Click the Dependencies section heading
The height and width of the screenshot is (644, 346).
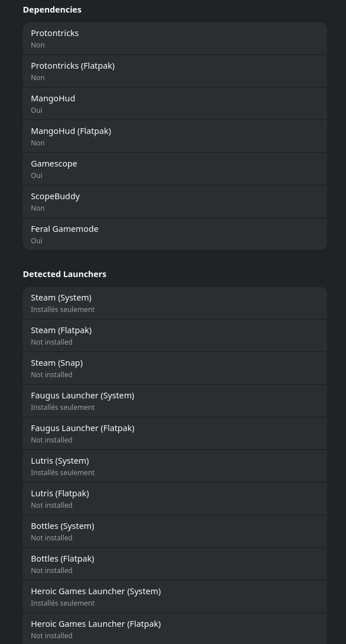click(52, 10)
